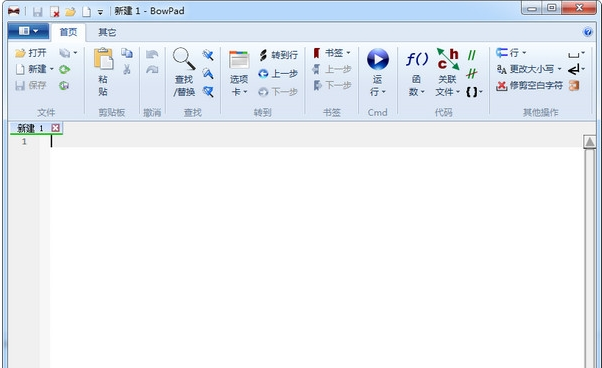Open the whitespace symbol dropdown
602x368 pixels.
pyautogui.click(x=577, y=54)
